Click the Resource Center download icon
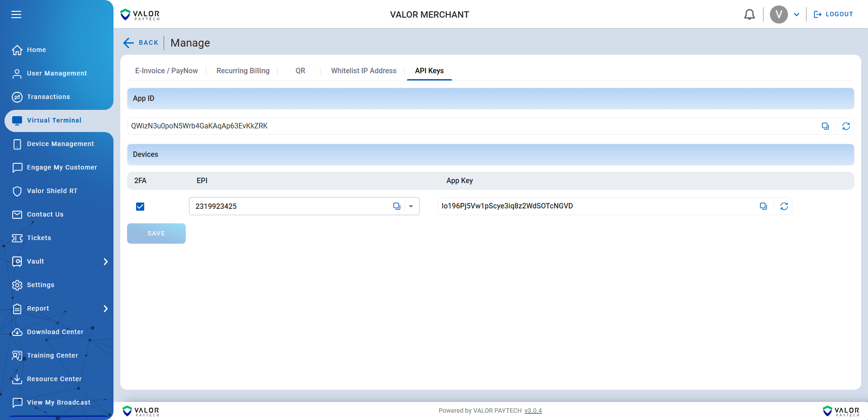868x420 pixels. pyautogui.click(x=17, y=379)
